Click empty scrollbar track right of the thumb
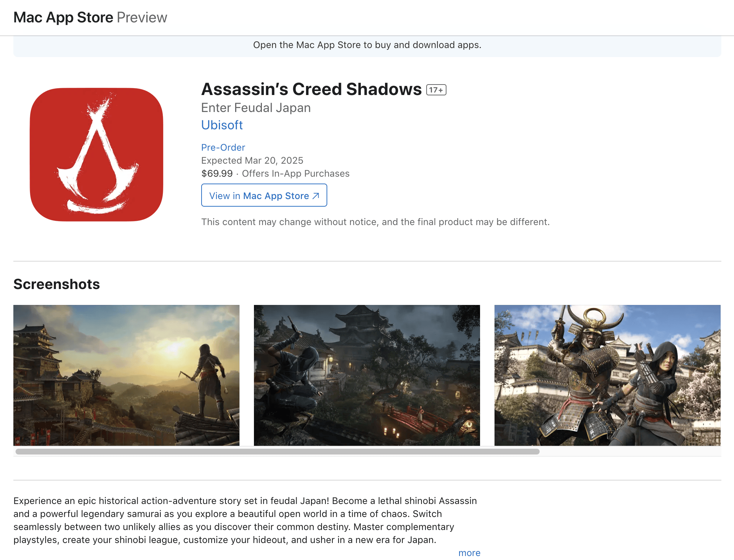734x560 pixels. click(x=630, y=452)
